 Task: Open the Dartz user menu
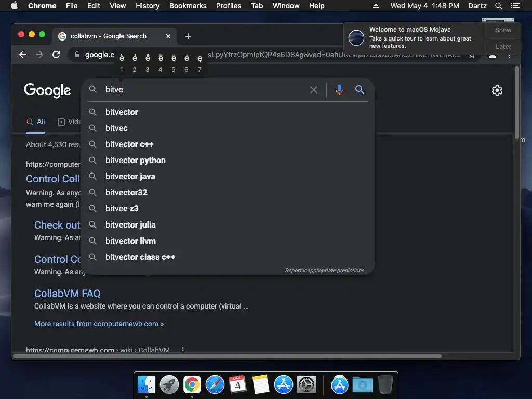477,6
